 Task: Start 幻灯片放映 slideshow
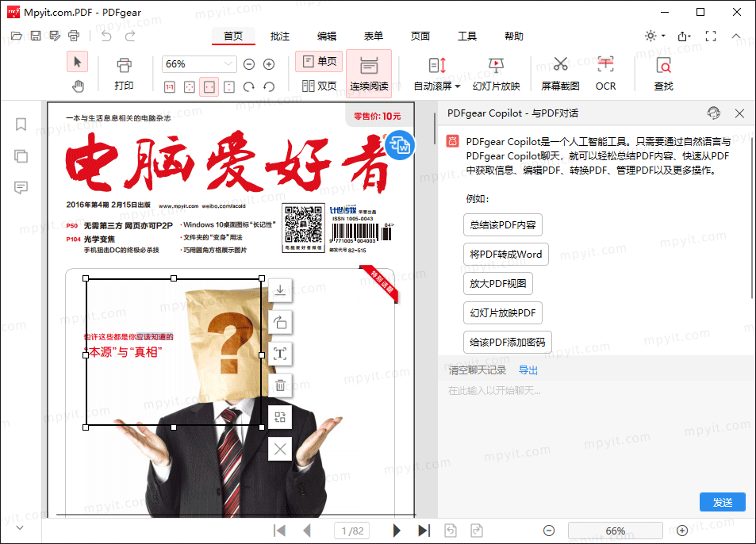(x=496, y=75)
